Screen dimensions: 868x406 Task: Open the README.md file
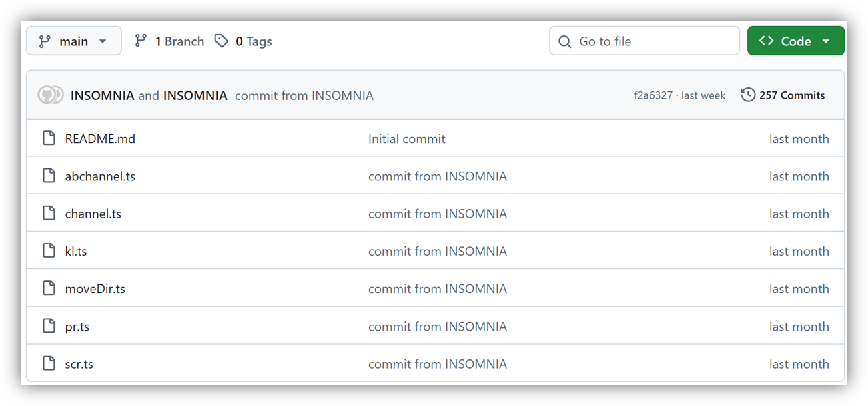(100, 139)
